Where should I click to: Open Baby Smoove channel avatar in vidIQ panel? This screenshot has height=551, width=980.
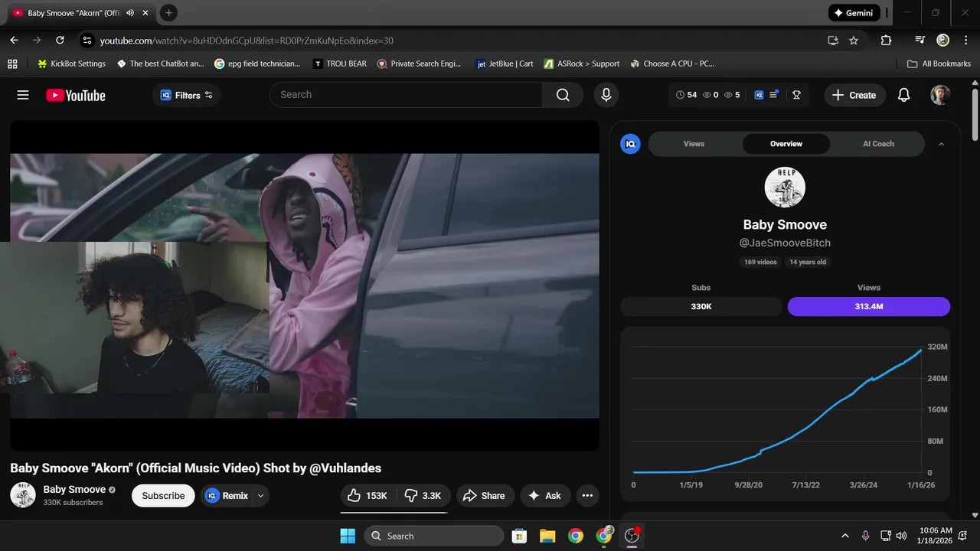(785, 187)
